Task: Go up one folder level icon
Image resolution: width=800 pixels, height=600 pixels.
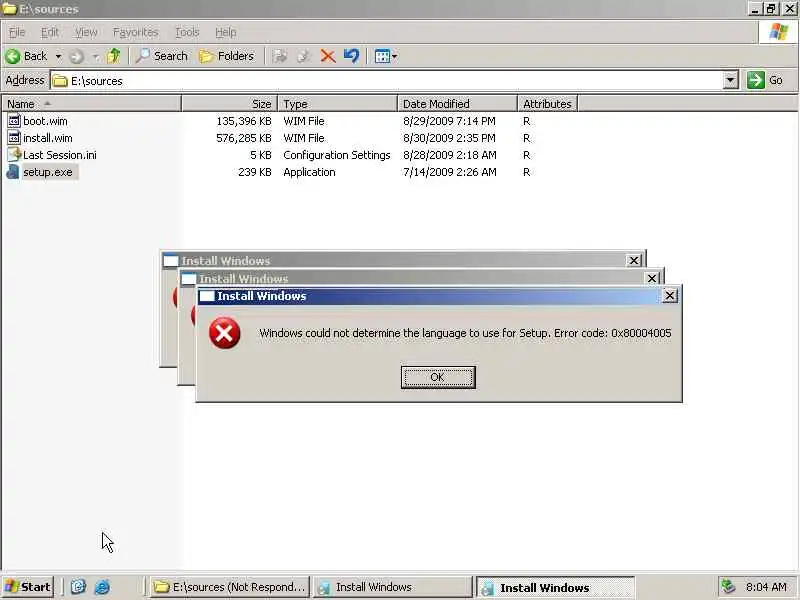Action: click(x=114, y=56)
